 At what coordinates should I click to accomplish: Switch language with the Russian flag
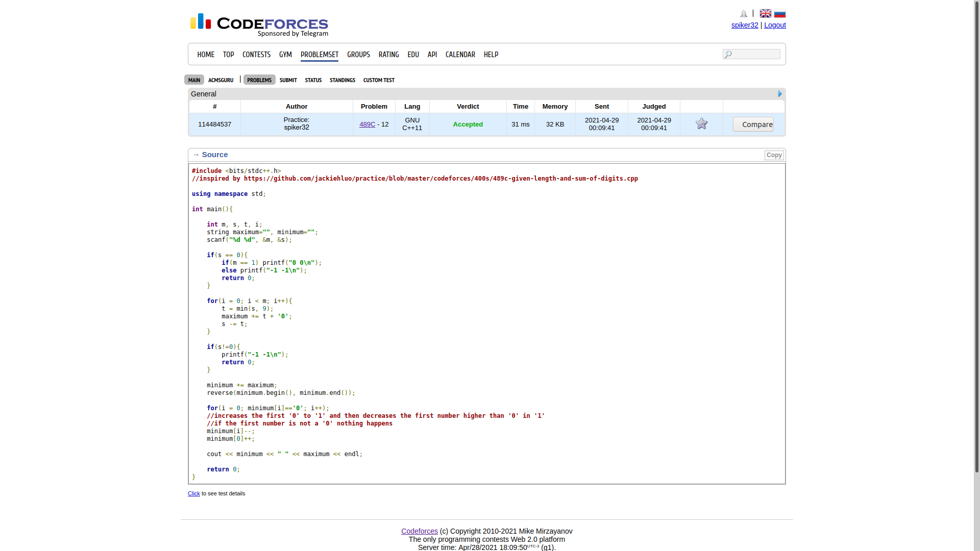click(x=780, y=13)
